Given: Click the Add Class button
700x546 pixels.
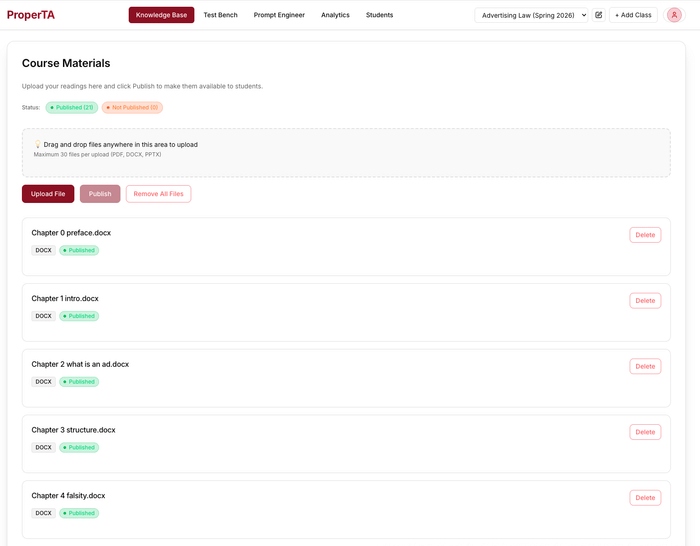Looking at the screenshot, I should [x=633, y=15].
